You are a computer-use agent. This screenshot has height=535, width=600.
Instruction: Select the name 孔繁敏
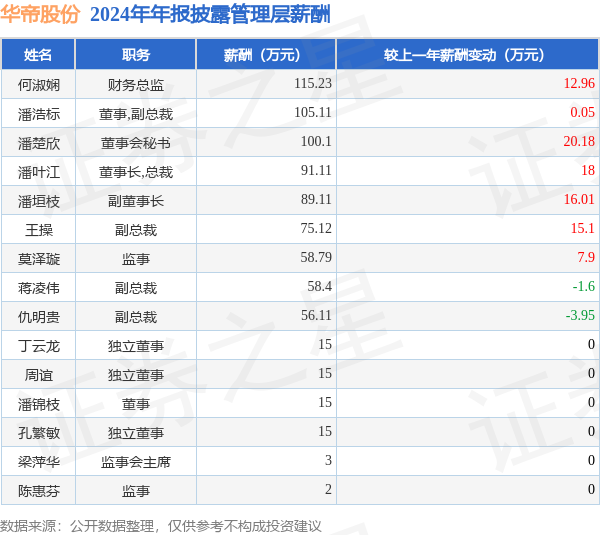pyautogui.click(x=39, y=433)
